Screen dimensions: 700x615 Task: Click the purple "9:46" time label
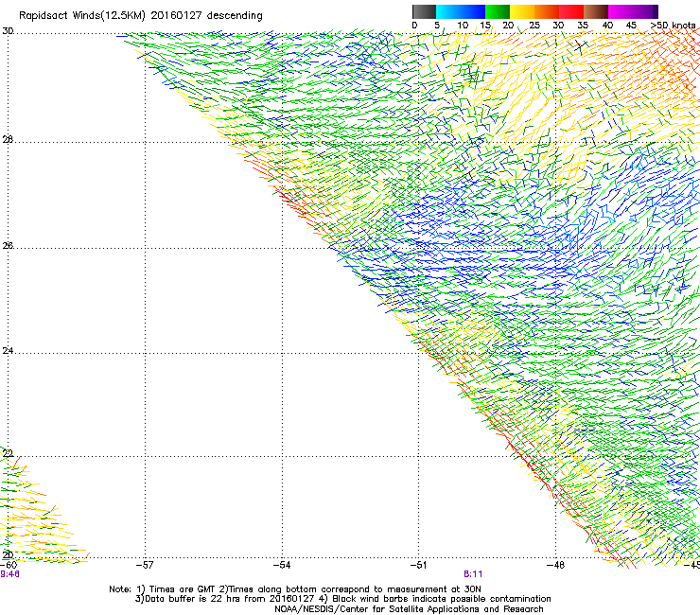(x=9, y=574)
